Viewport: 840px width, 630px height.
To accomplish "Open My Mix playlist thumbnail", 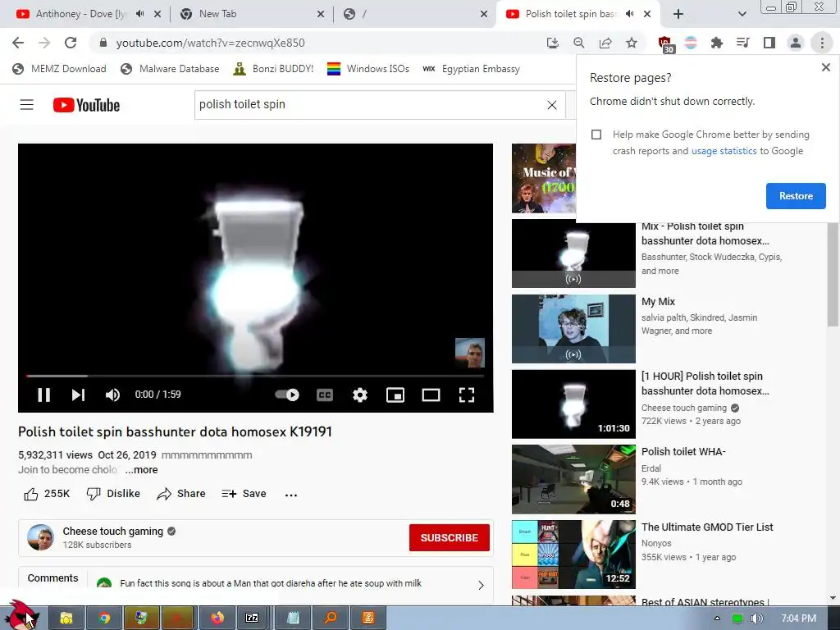I will (x=573, y=329).
